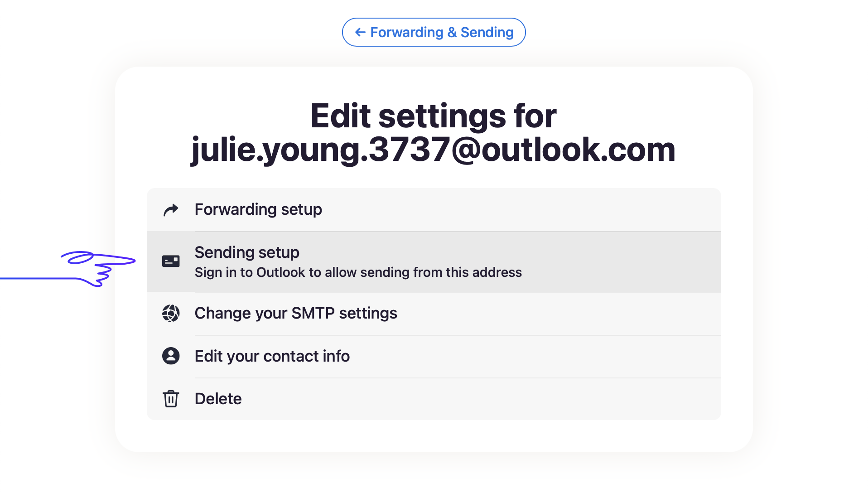This screenshot has height=503, width=868.
Task: Click the contact person avatar icon
Action: pos(171,356)
